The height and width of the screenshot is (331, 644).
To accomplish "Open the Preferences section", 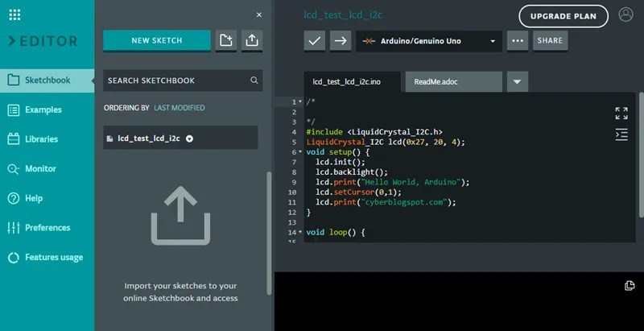I will tap(47, 227).
